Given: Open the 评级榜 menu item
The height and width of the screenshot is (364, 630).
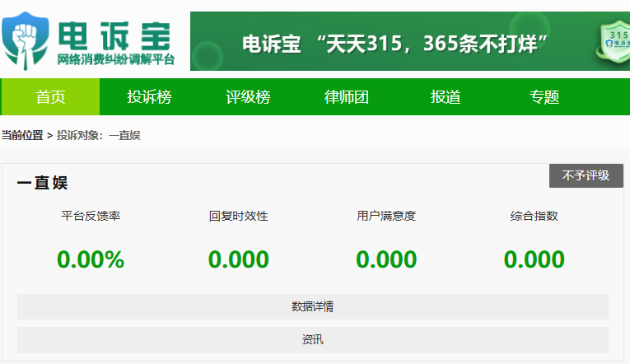Looking at the screenshot, I should 248,97.
